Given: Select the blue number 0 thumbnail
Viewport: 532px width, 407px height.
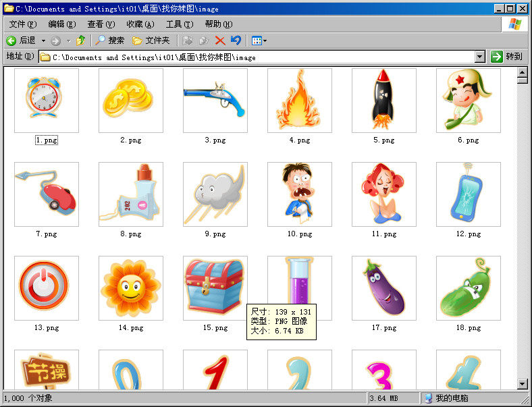Looking at the screenshot, I should (x=131, y=370).
